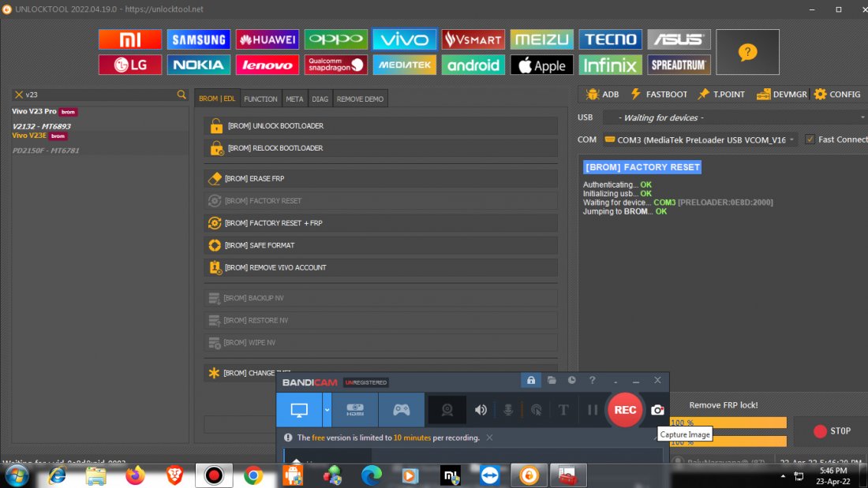
Task: Select the Vivo brand logo
Action: 405,39
